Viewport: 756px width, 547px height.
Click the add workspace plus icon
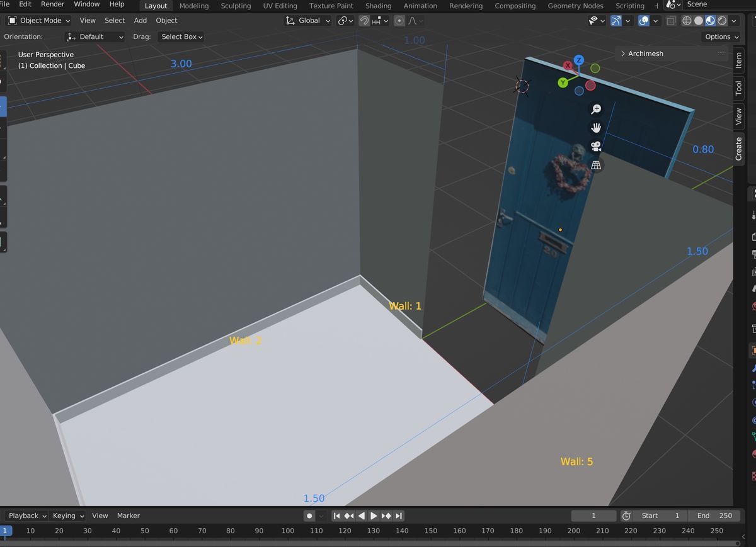656,6
